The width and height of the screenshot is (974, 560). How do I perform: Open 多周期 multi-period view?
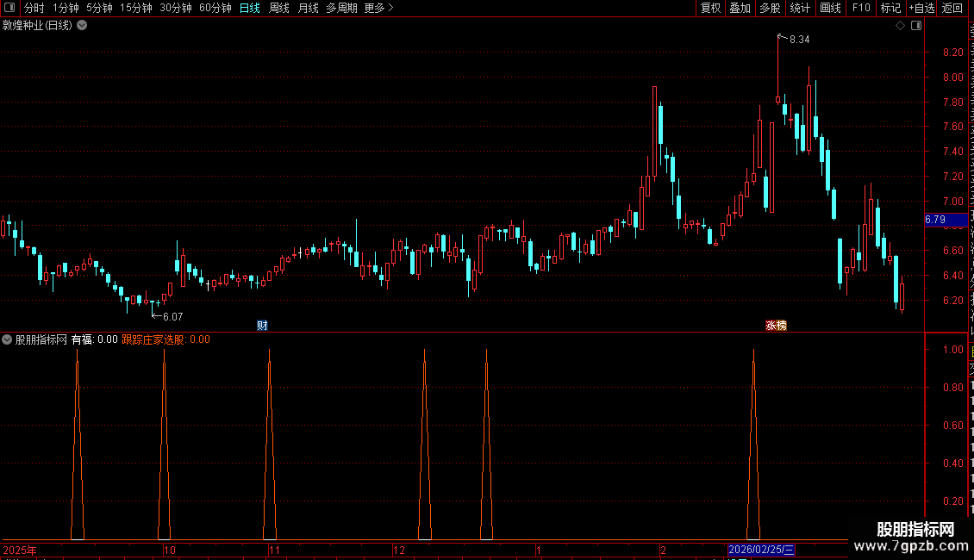click(x=341, y=8)
